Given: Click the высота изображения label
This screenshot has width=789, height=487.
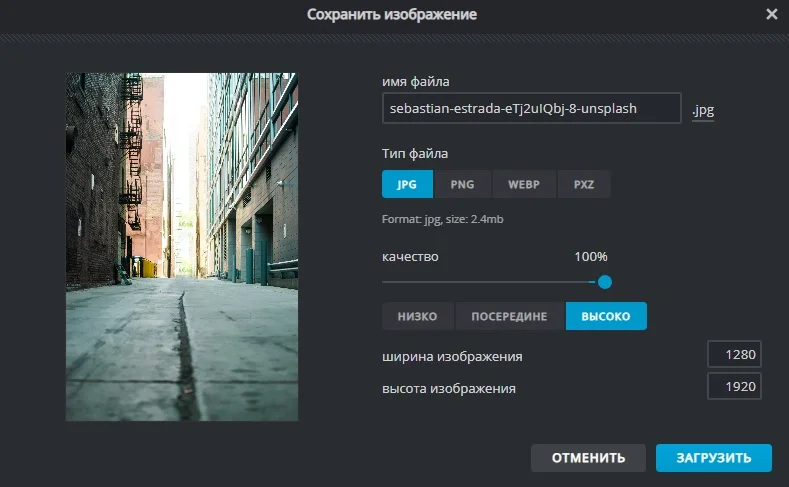Looking at the screenshot, I should click(449, 388).
